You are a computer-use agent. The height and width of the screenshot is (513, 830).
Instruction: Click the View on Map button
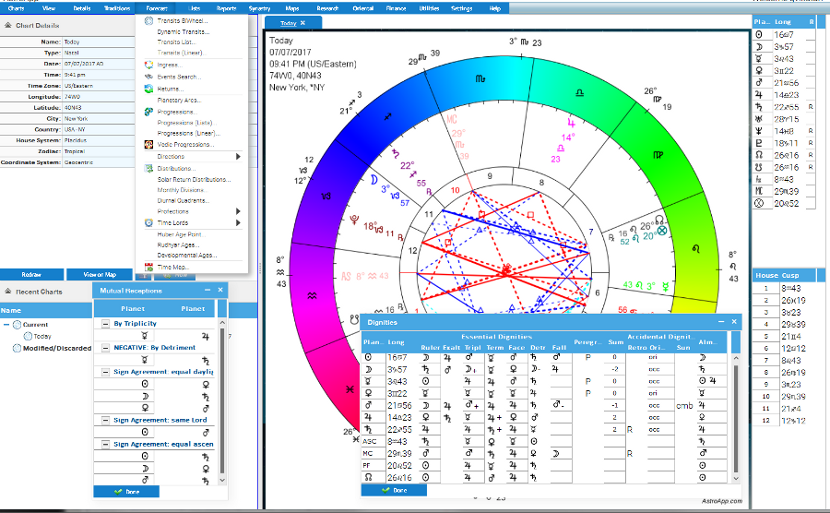pos(99,274)
